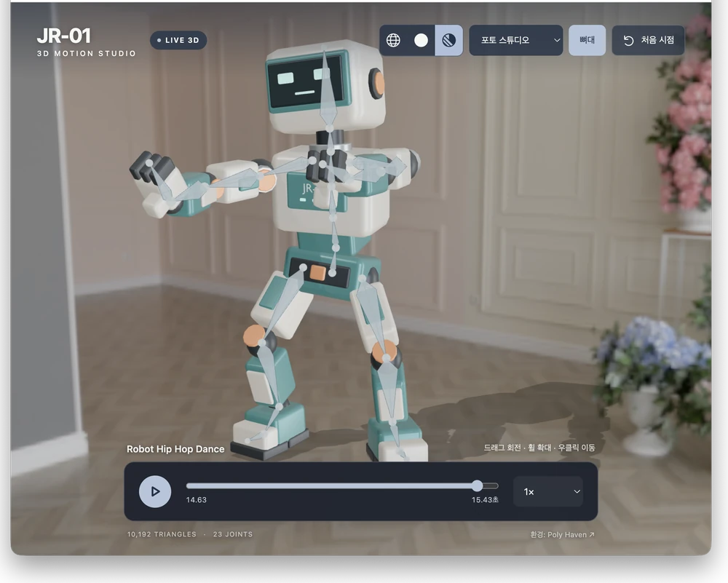
Task: Click the 23 JOINTS stat
Action: point(233,534)
